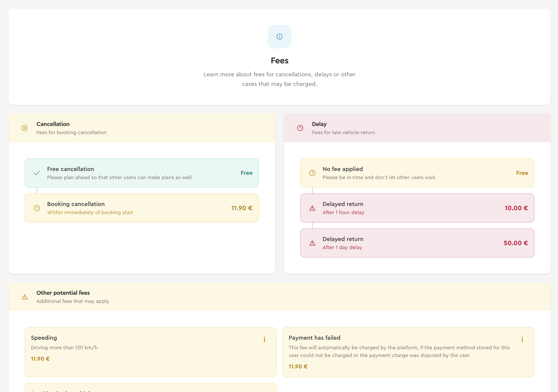Open Speeding fee info icon
Image resolution: width=558 pixels, height=392 pixels.
264,339
